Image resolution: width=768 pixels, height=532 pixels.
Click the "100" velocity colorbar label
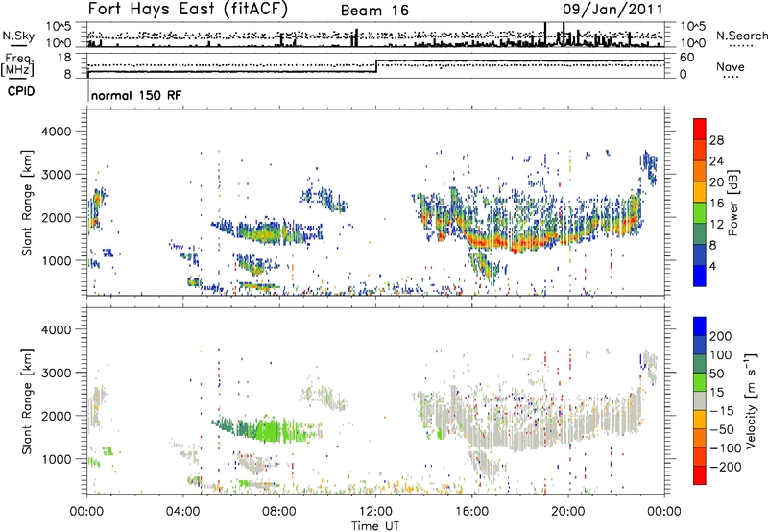(x=721, y=355)
